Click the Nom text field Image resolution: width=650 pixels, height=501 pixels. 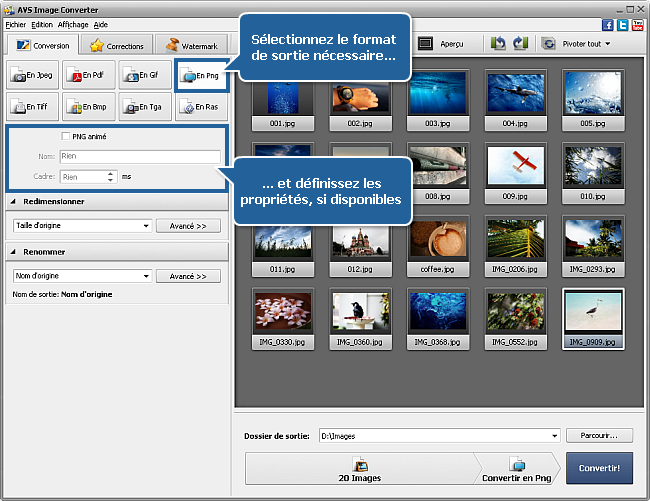(140, 156)
